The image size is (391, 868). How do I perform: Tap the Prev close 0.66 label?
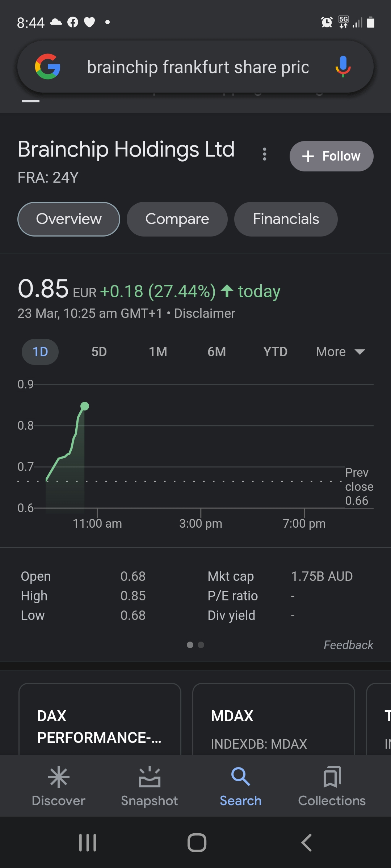359,486
